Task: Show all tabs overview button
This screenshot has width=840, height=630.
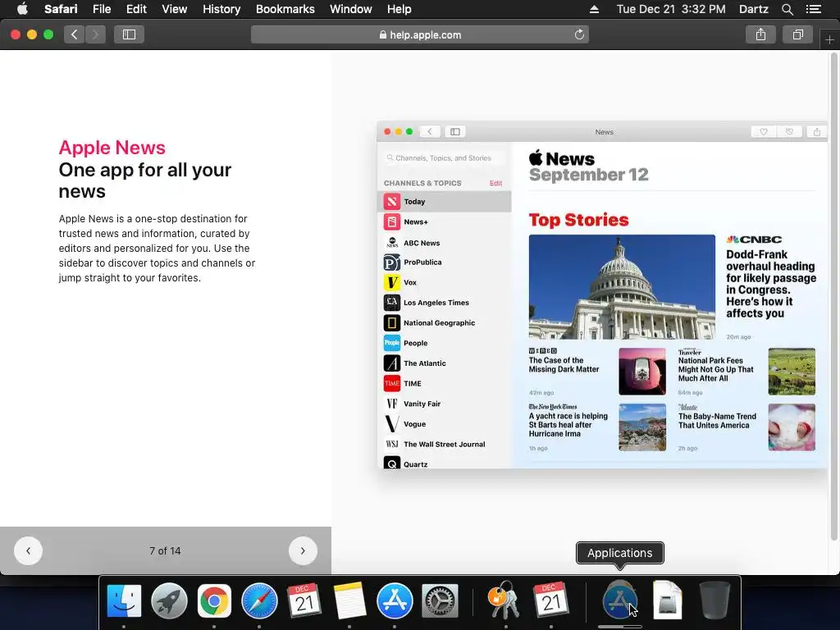Action: (797, 34)
